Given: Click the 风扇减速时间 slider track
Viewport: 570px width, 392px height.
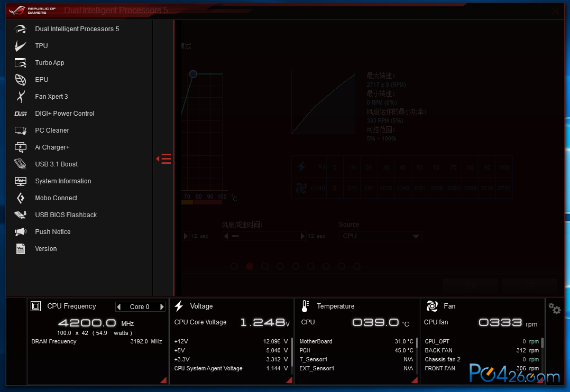Looking at the screenshot, I should click(264, 236).
